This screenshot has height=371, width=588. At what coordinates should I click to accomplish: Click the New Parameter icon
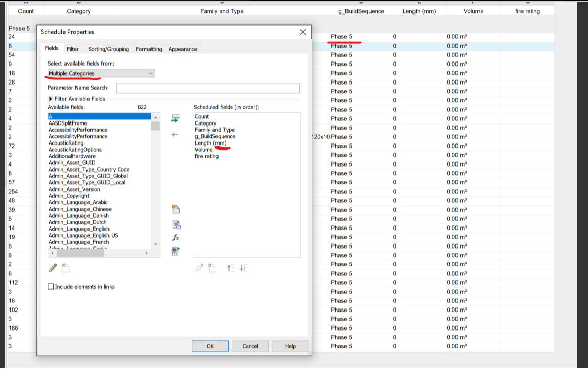coord(176,209)
